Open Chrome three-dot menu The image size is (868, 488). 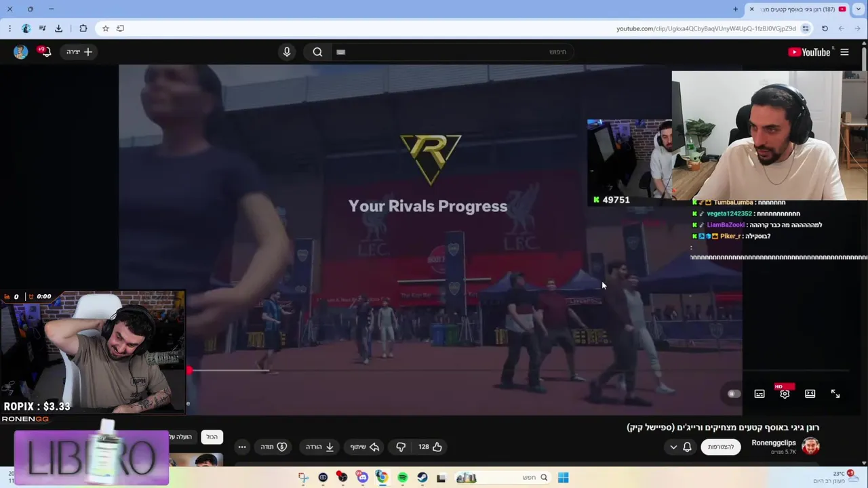click(x=9, y=28)
